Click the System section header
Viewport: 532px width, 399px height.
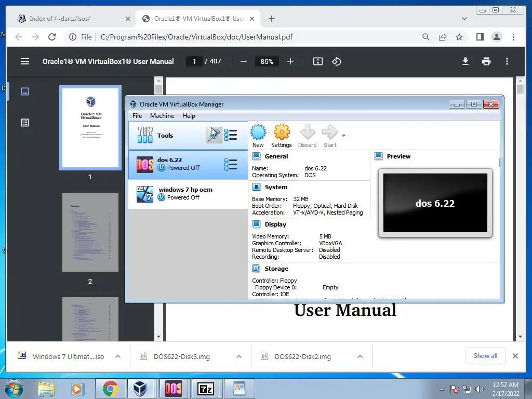276,187
